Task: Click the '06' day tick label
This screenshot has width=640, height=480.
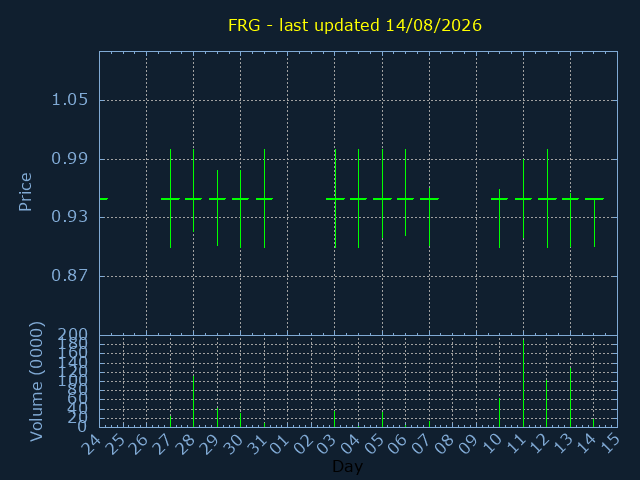Action: pyautogui.click(x=398, y=444)
